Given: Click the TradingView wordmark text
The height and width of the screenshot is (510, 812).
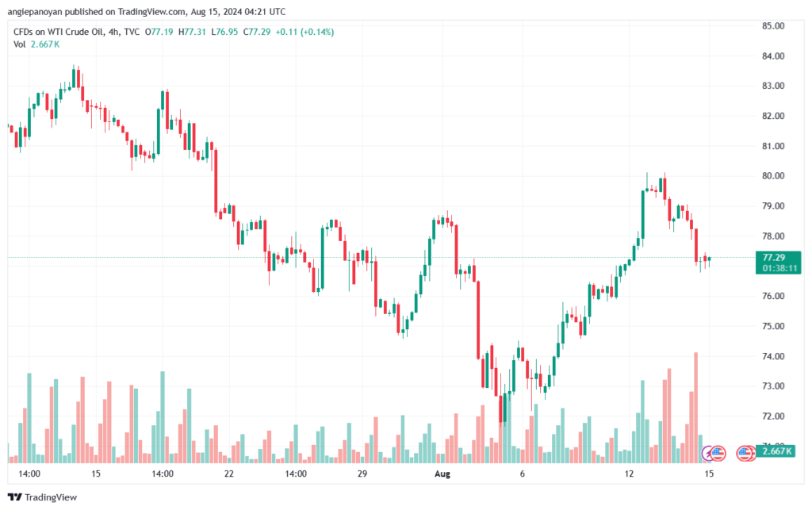Looking at the screenshot, I should pyautogui.click(x=51, y=497).
